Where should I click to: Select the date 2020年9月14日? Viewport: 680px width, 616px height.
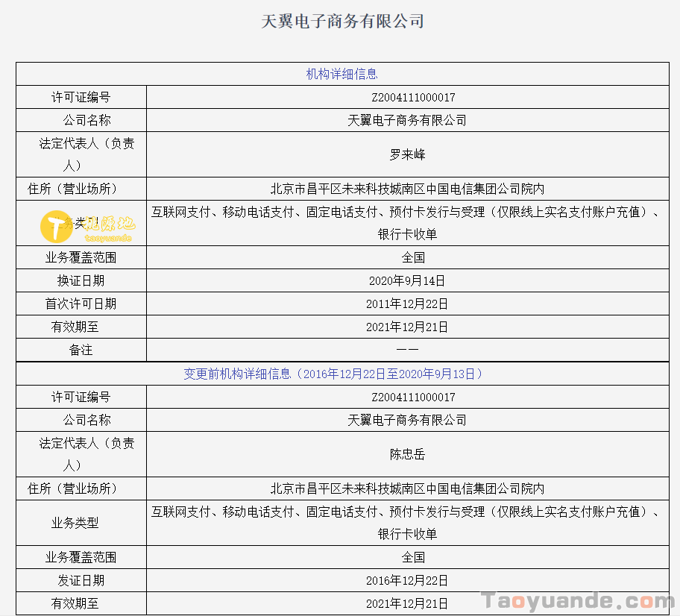coord(407,280)
